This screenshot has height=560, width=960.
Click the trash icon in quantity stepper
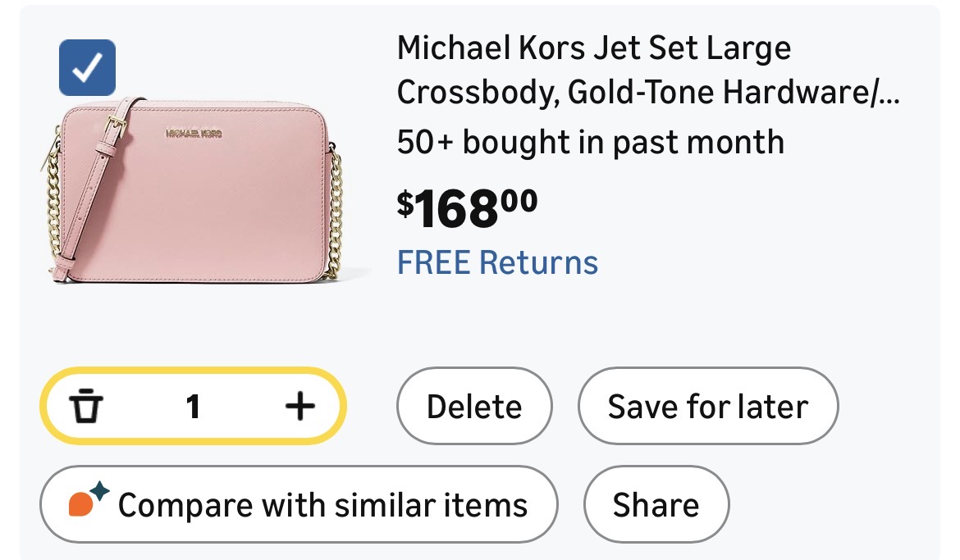pos(86,406)
